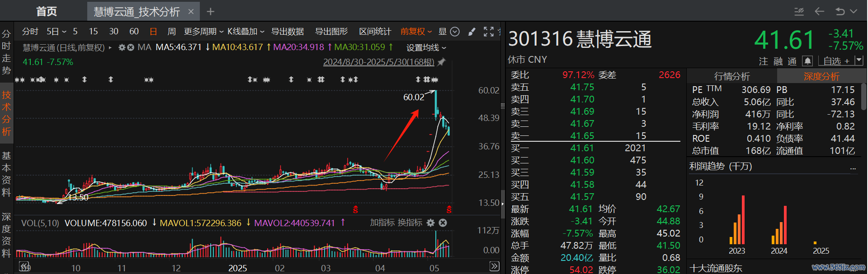Switch to 行情分析 tab

(x=732, y=76)
